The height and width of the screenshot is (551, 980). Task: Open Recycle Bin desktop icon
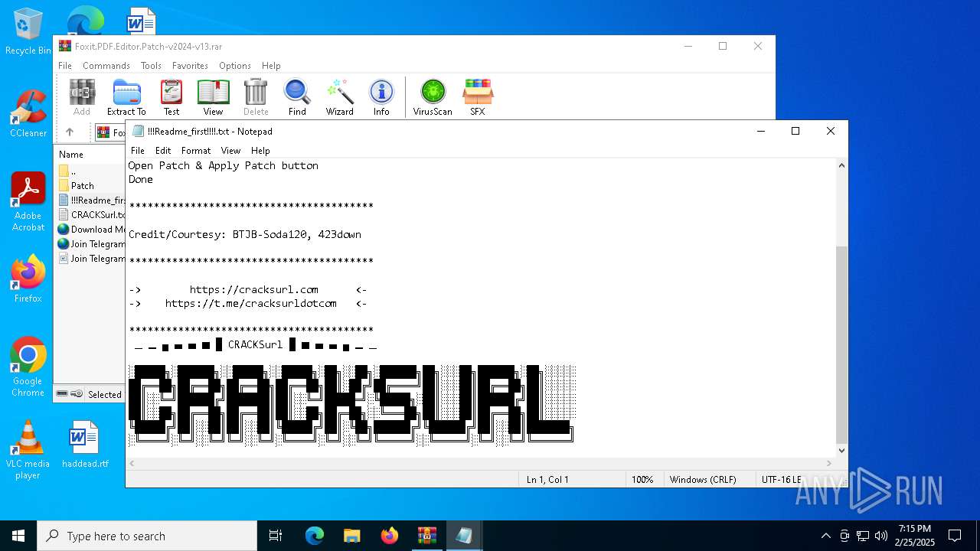pyautogui.click(x=28, y=32)
